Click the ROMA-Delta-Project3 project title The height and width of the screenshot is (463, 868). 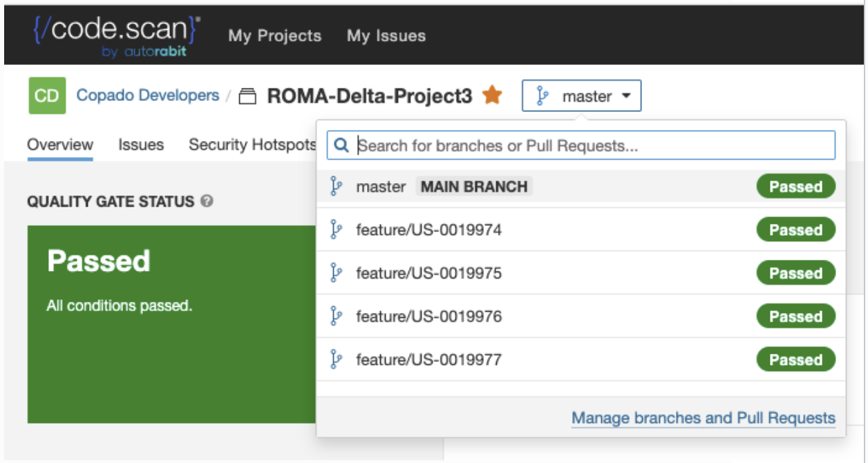tap(370, 96)
